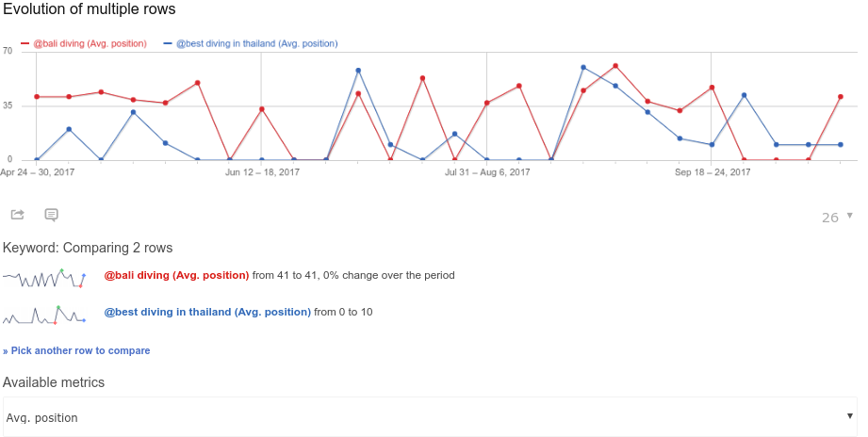The image size is (868, 437).
Task: Click the export chart share icon
Action: (17, 215)
